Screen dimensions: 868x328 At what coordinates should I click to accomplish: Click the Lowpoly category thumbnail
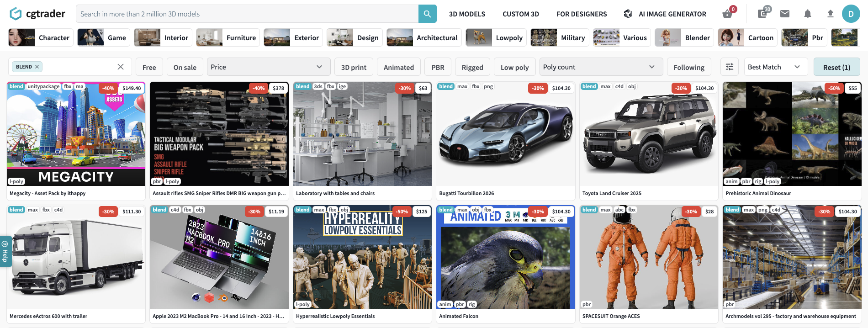point(479,37)
